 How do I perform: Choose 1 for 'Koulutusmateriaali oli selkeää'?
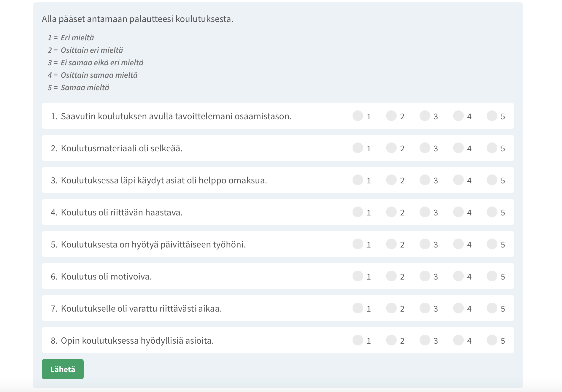click(x=358, y=148)
